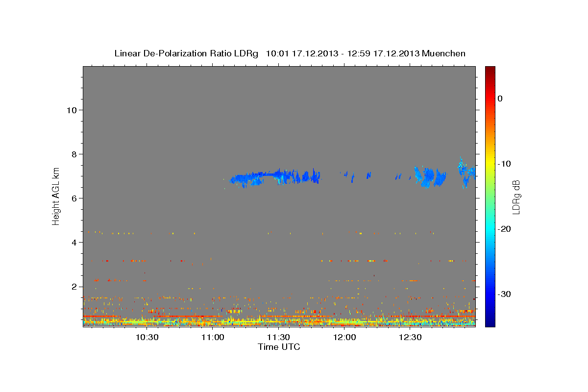The width and height of the screenshot is (588, 392).
Task: Click the height tick label 10
Action: tap(72, 110)
